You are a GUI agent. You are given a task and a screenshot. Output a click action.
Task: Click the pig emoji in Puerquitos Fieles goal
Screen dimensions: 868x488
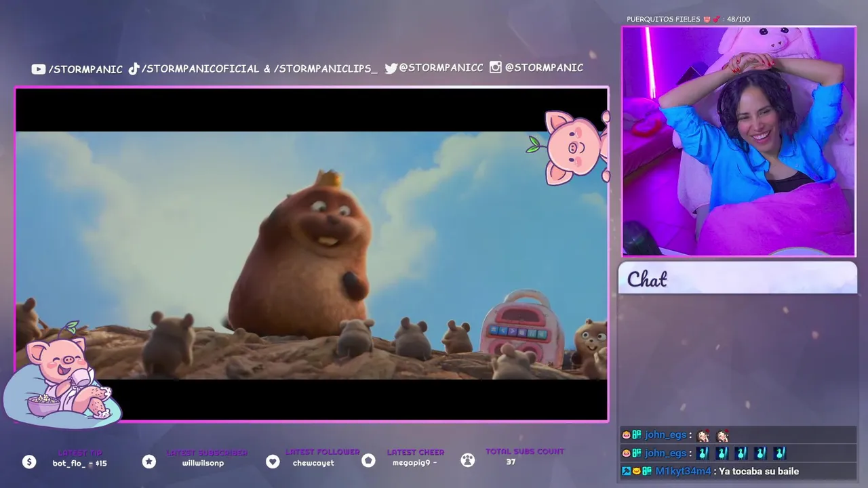pyautogui.click(x=707, y=20)
